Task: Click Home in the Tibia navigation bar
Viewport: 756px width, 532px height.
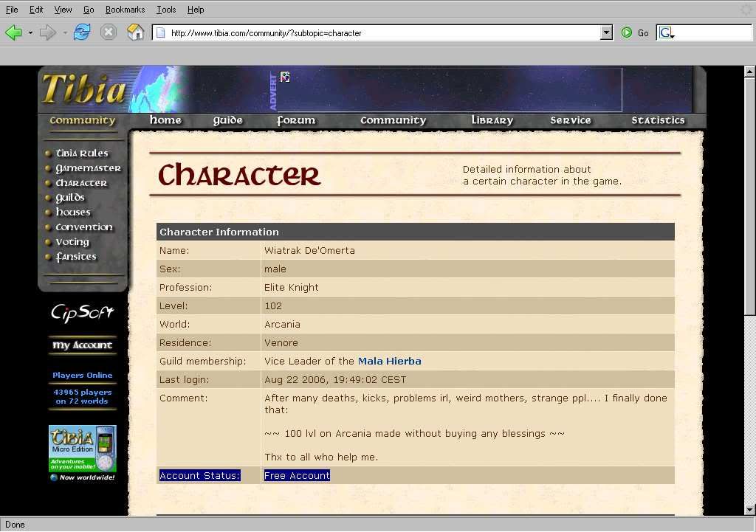Action: coord(165,120)
